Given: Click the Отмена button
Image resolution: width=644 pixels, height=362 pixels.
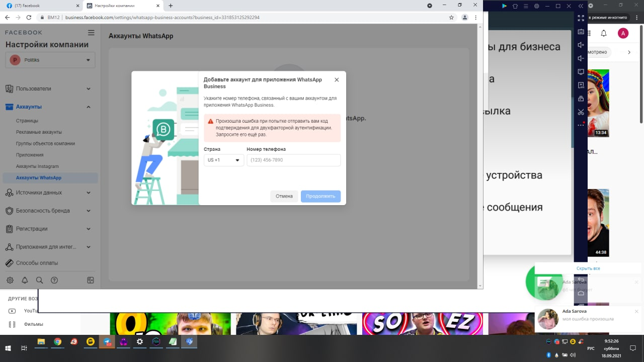Looking at the screenshot, I should tap(284, 196).
